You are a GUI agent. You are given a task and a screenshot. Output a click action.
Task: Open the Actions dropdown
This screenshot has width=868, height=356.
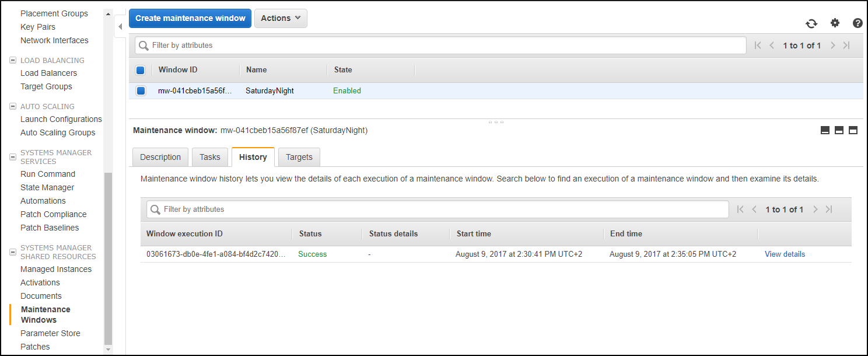281,18
